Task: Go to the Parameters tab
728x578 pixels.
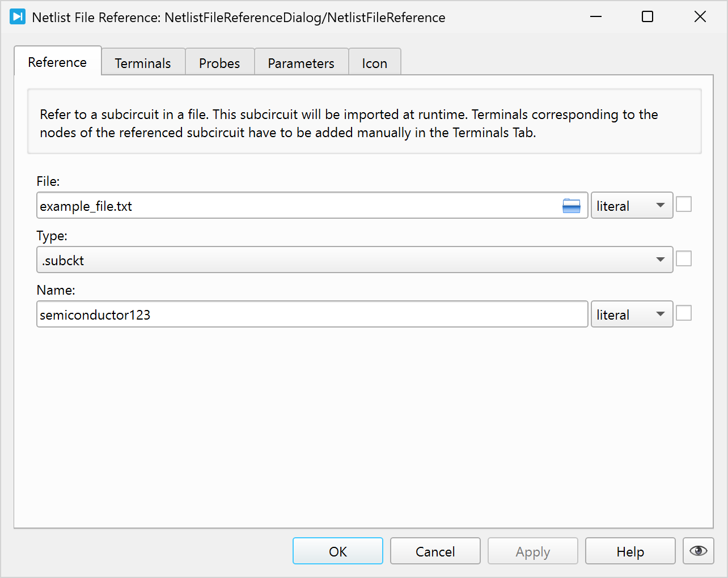Action: coord(301,63)
